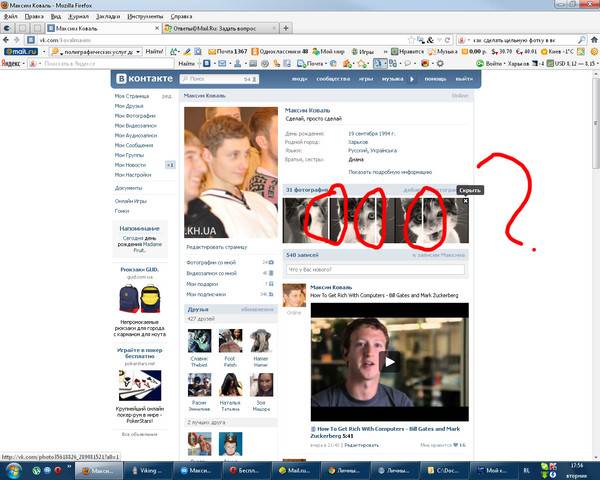Open the Правка menu
This screenshot has width=600, height=480.
pos(34,16)
